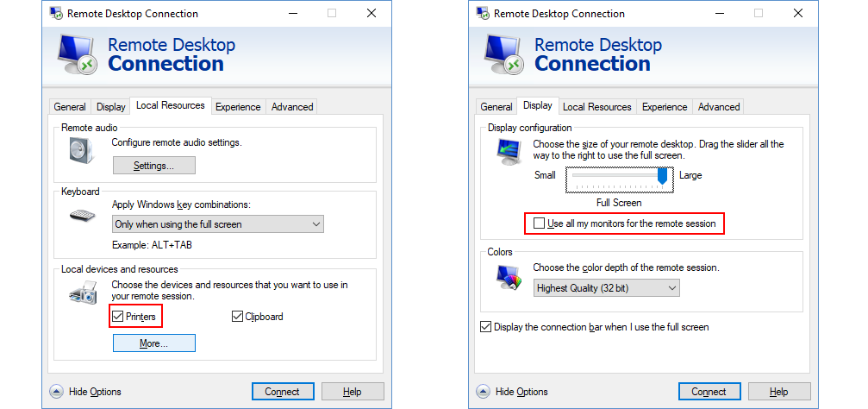The width and height of the screenshot is (868, 409).
Task: Open Experience tab in left window
Action: pos(238,107)
